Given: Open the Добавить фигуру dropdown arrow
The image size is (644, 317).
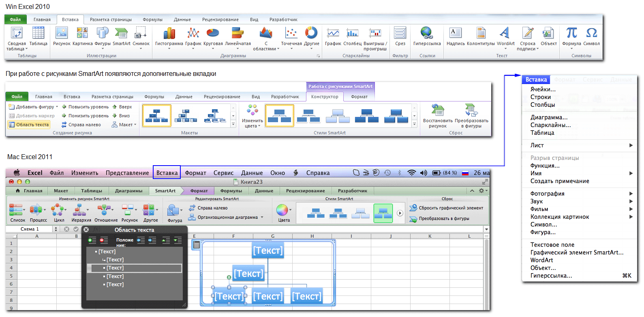Looking at the screenshot, I should tap(57, 107).
